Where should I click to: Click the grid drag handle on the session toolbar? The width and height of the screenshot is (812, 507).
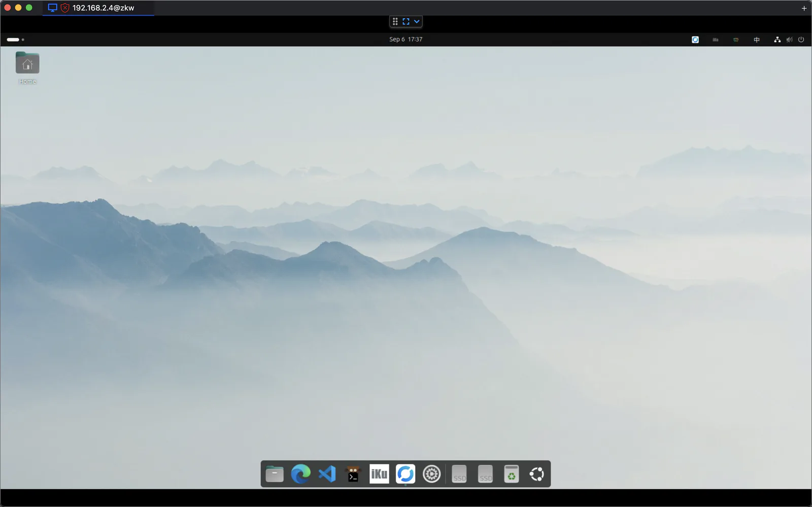395,21
